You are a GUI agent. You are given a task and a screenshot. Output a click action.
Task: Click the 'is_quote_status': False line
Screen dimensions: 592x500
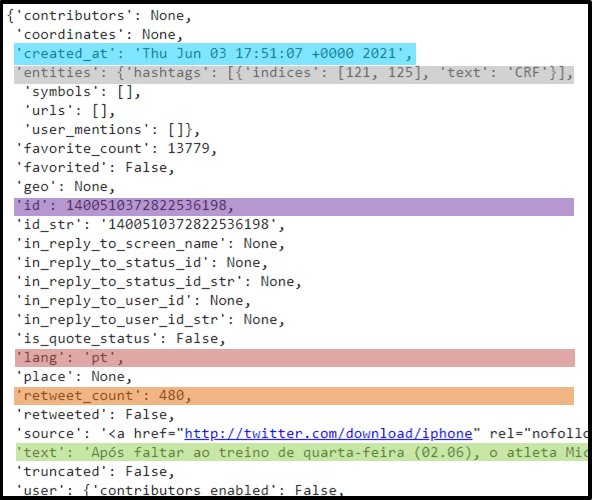120,338
